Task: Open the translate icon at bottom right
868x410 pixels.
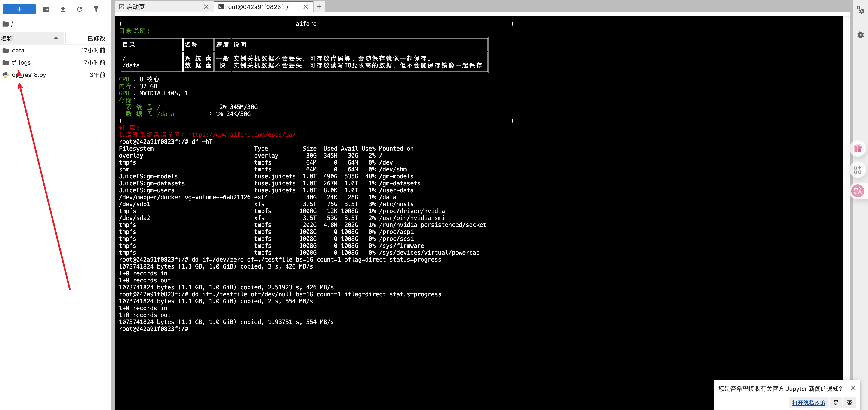Action: pos(858,191)
